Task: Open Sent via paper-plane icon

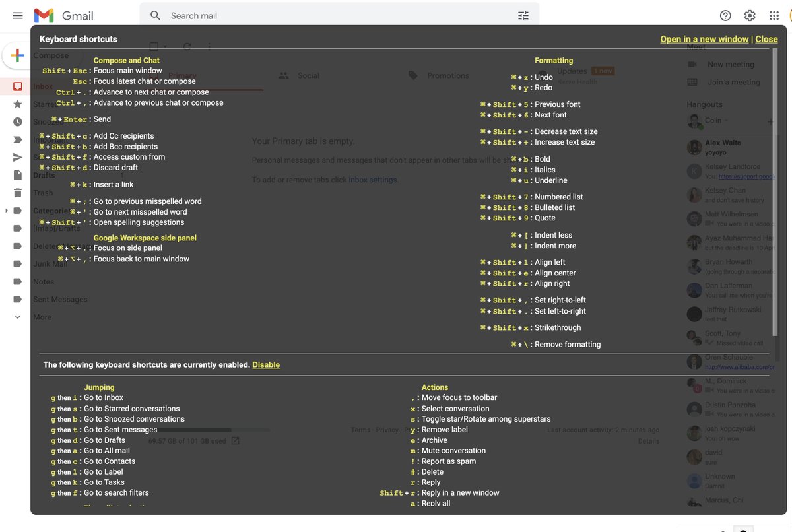Action: pyautogui.click(x=18, y=157)
